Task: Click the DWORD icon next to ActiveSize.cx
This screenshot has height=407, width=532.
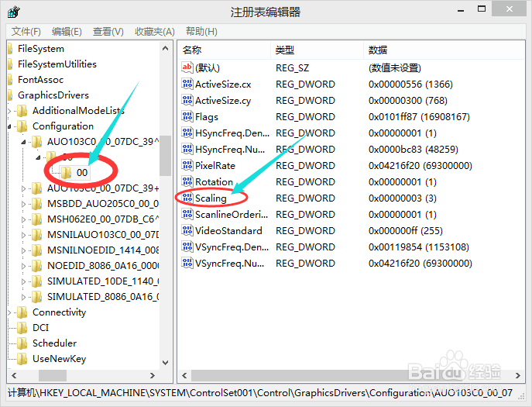Action: [x=187, y=84]
